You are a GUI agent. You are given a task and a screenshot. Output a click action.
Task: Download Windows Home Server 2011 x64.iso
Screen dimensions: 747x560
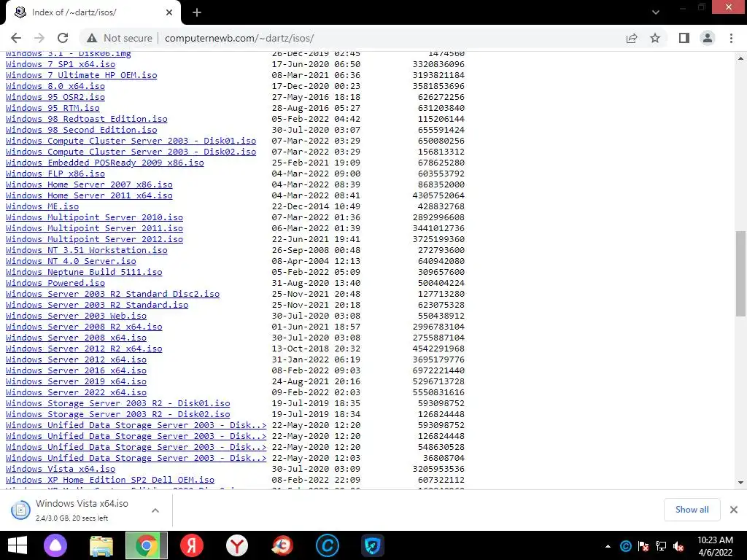click(x=89, y=195)
